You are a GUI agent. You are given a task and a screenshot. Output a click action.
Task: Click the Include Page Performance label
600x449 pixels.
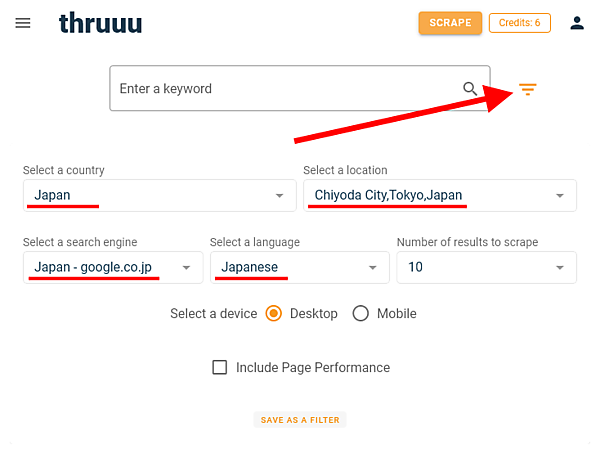tap(313, 367)
